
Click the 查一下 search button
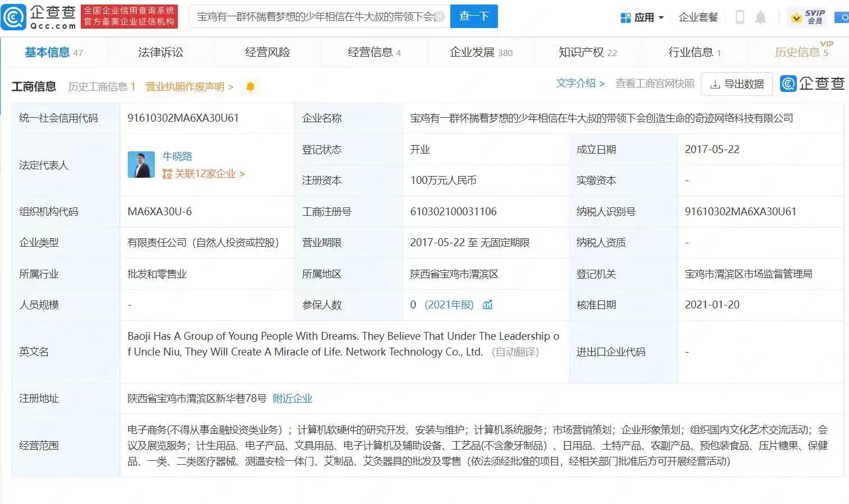474,16
